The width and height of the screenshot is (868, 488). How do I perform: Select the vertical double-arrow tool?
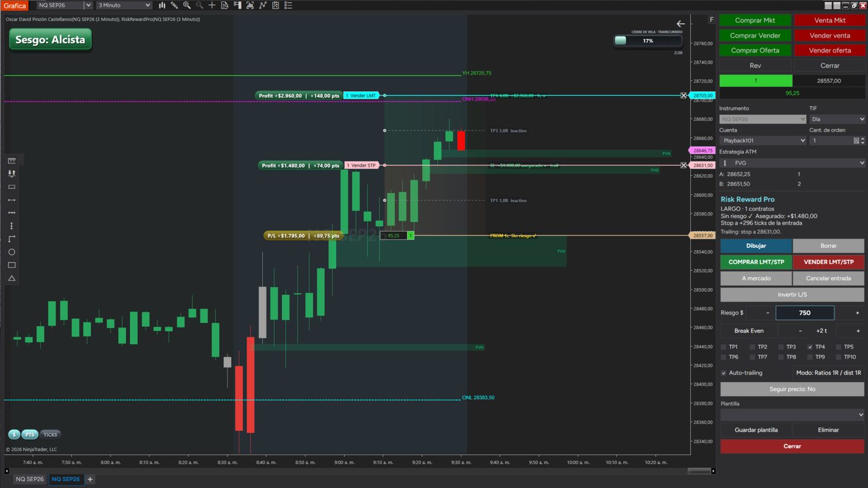tap(12, 226)
